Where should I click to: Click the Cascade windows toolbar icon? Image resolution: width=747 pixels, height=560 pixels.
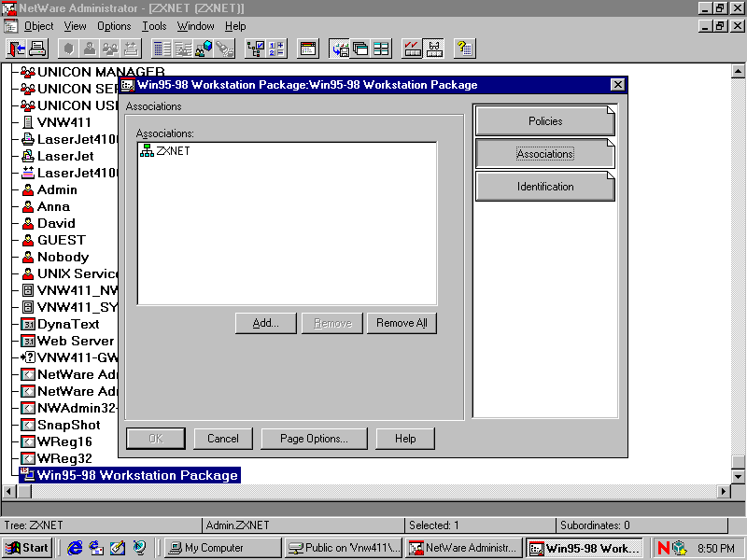(360, 49)
